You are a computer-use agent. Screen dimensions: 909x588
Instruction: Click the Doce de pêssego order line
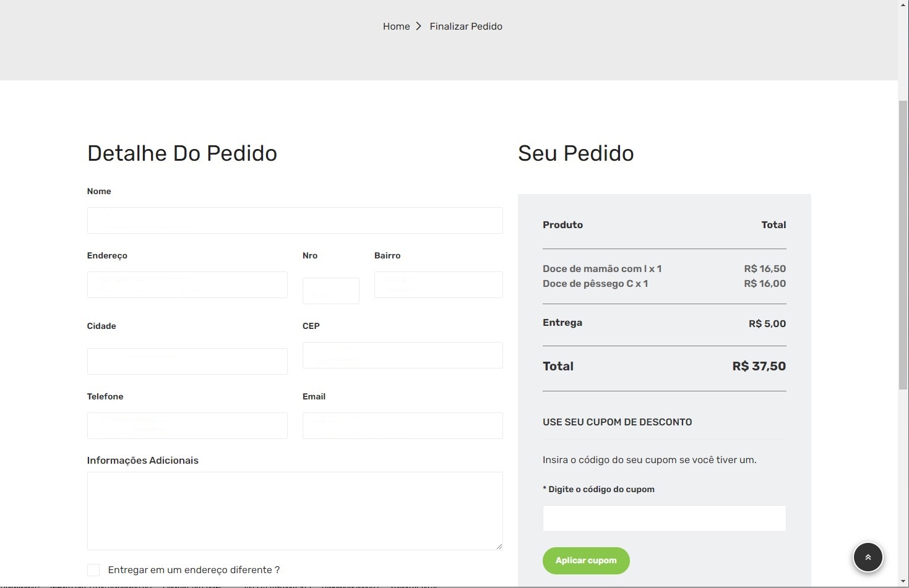point(595,283)
